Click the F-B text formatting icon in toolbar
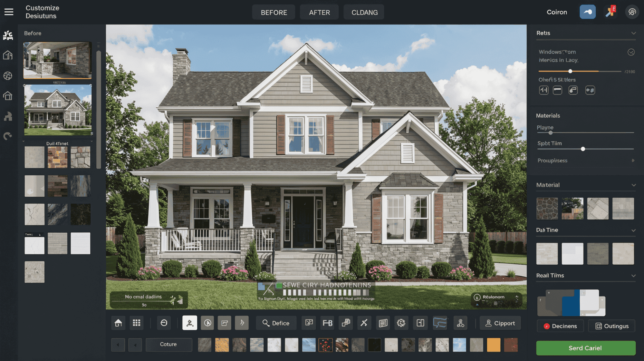This screenshot has width=644, height=361. pos(327,323)
